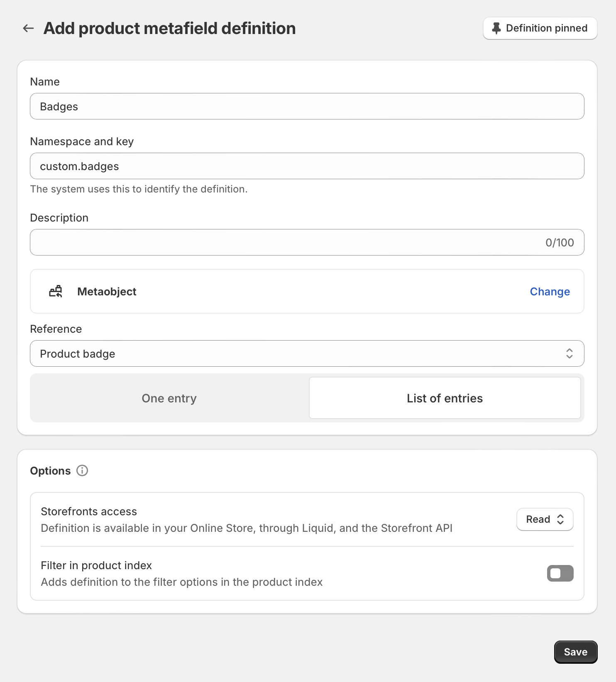Click the Metaobject type icon
Image resolution: width=616 pixels, height=682 pixels.
pyautogui.click(x=56, y=291)
